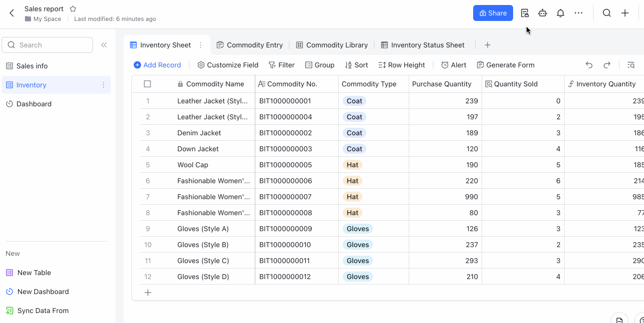Collapse the left sidebar
This screenshot has height=323, width=644.
coord(104,44)
